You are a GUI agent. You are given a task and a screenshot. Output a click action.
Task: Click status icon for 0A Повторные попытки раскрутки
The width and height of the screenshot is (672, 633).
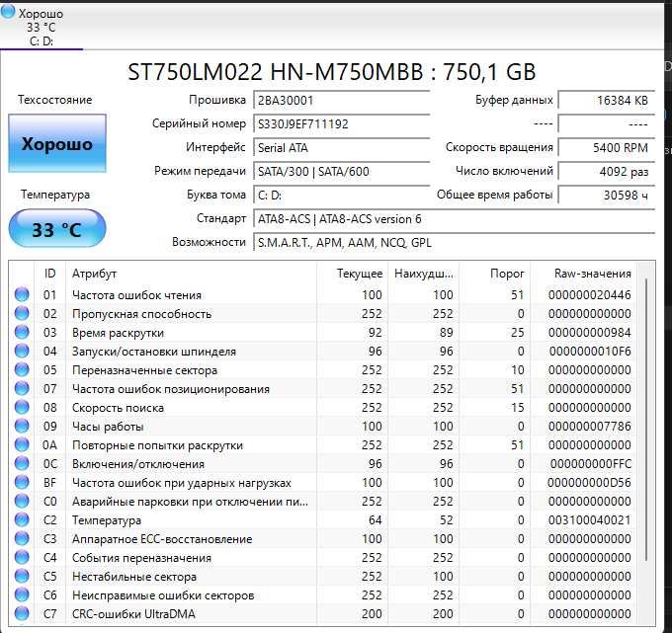pos(22,445)
